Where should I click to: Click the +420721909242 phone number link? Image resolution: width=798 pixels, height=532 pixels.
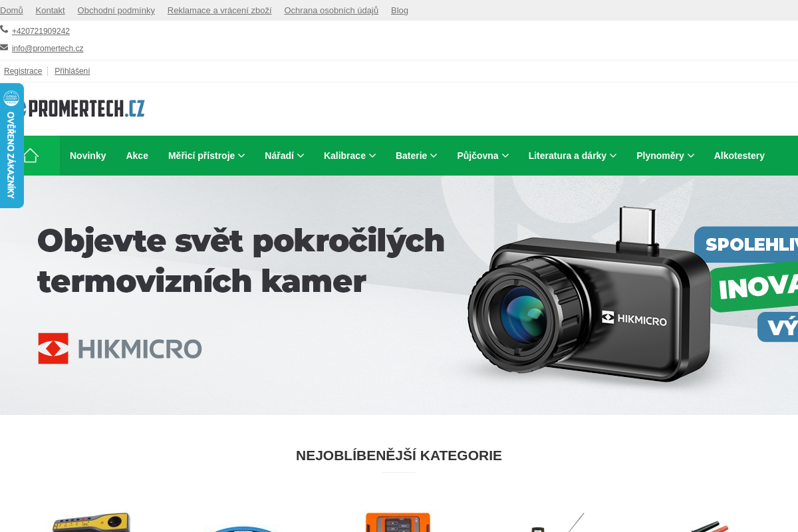pos(40,31)
